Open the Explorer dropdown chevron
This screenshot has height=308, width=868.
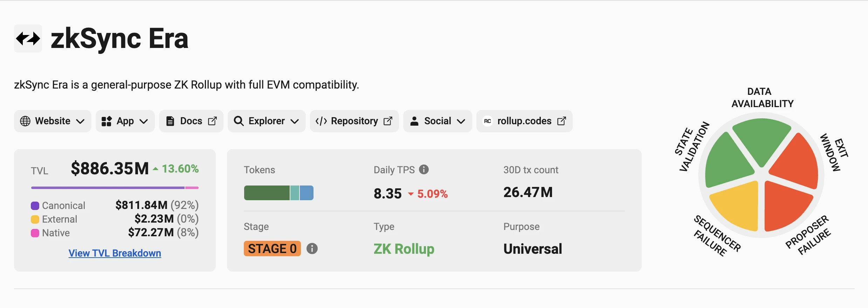pos(295,121)
